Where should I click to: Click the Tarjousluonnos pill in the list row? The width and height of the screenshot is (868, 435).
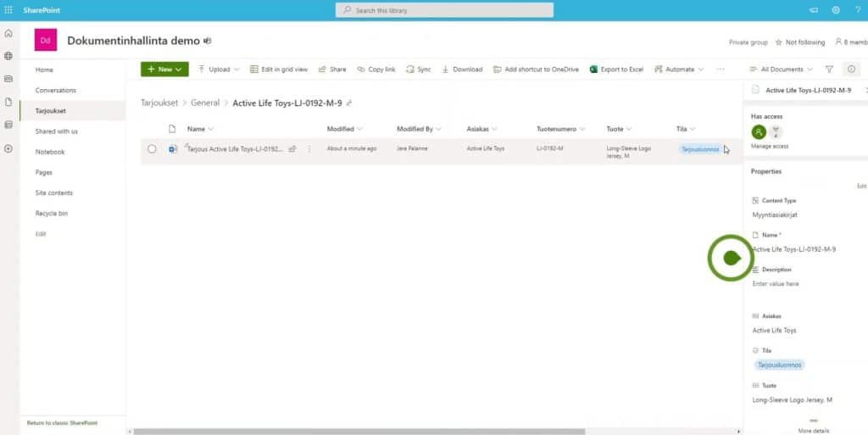click(x=700, y=149)
